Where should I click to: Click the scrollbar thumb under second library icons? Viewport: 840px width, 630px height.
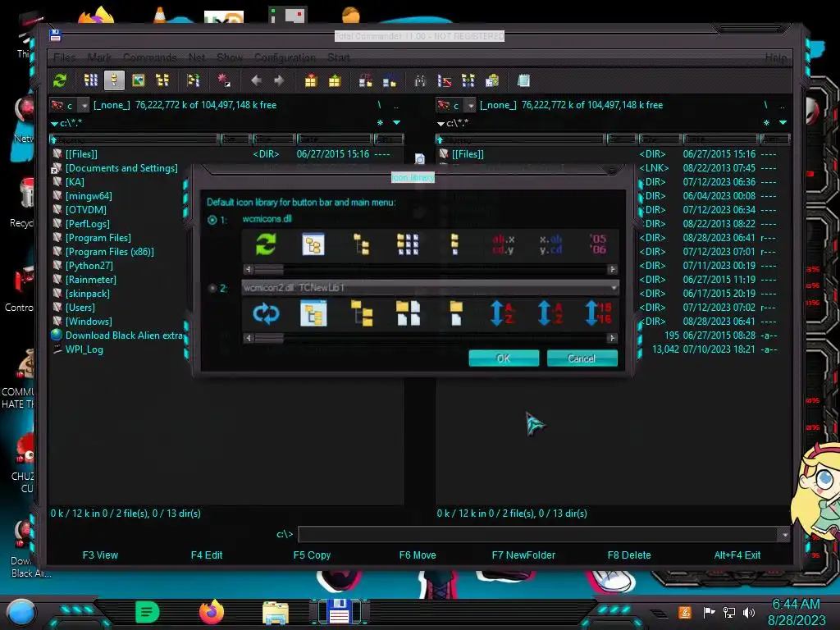tap(268, 338)
